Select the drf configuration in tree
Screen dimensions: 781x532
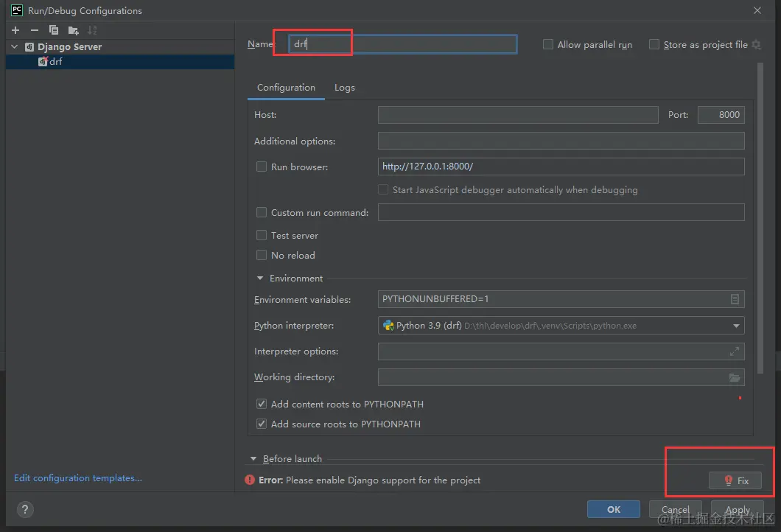point(120,62)
